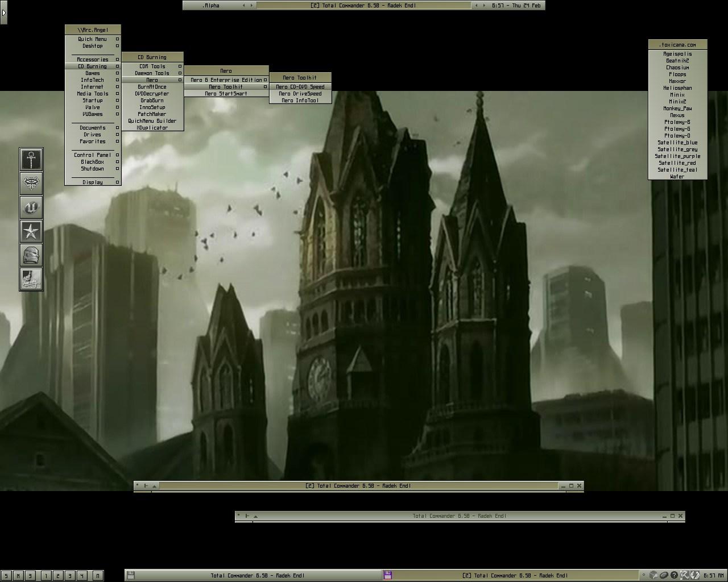Expand the Accessories submenu

click(93, 60)
